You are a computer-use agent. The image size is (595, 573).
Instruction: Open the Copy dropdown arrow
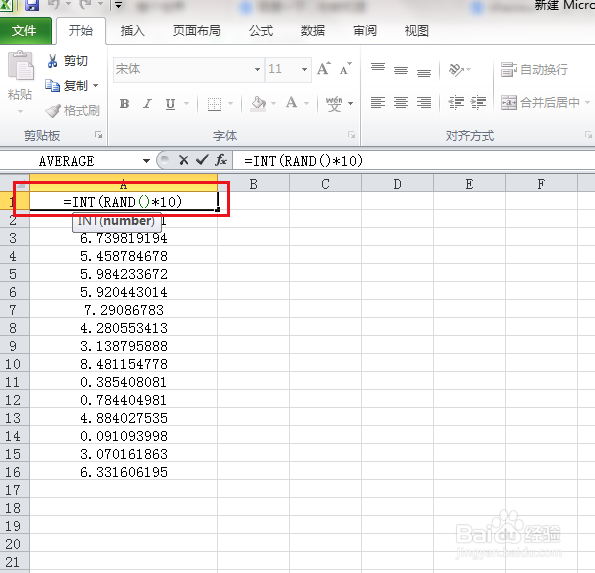pos(96,86)
